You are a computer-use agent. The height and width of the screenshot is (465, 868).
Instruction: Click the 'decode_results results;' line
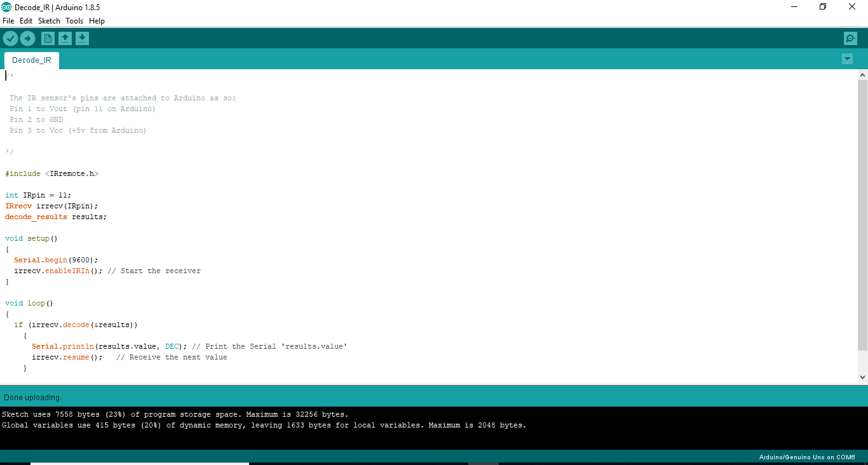pyautogui.click(x=56, y=217)
